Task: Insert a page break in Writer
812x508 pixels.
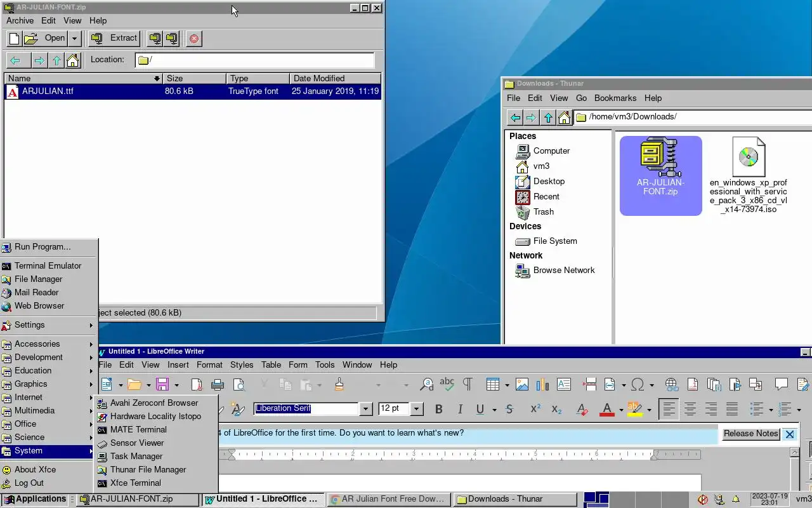Action: (589, 384)
